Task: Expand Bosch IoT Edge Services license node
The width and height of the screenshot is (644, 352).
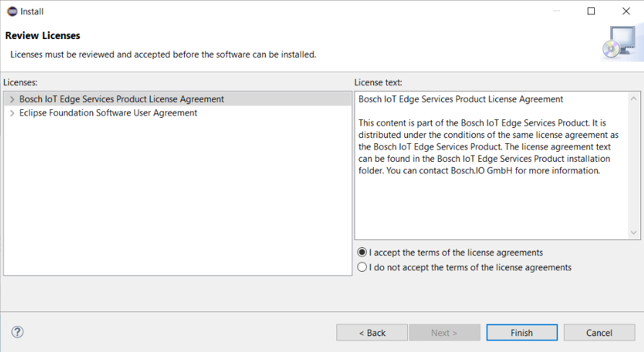Action: (12, 99)
